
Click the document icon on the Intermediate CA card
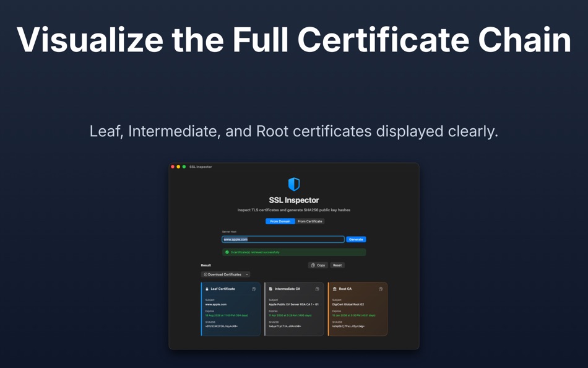coord(270,289)
